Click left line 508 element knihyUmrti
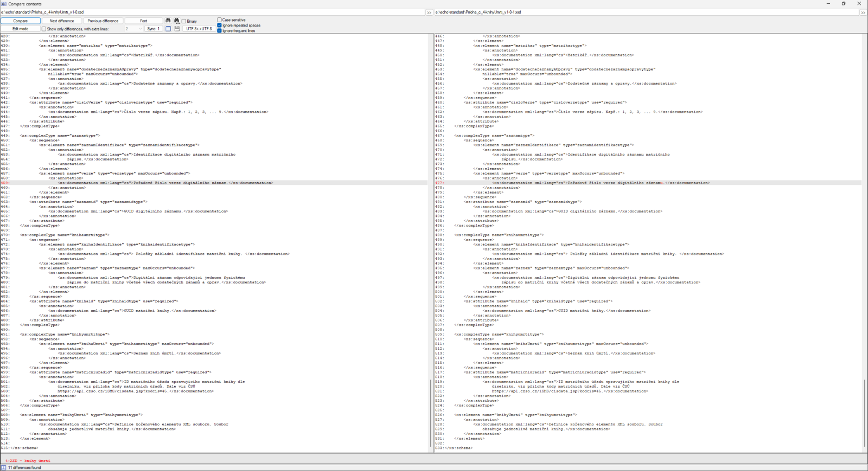Image resolution: width=868 pixels, height=471 pixels. coord(81,415)
